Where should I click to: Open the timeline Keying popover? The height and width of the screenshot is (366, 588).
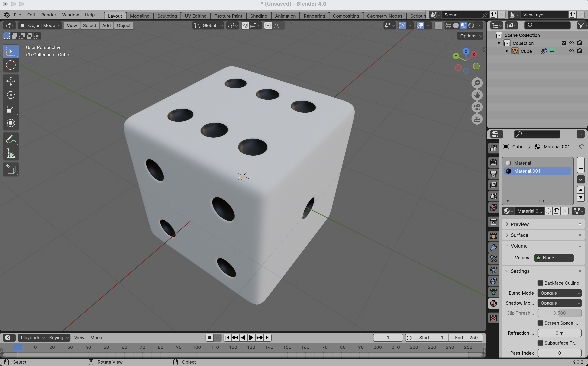58,337
